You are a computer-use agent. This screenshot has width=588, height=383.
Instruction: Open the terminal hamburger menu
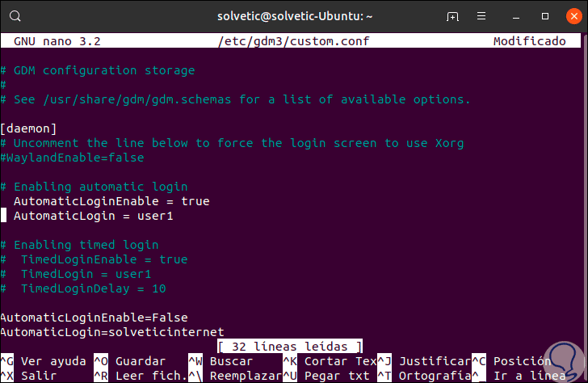pos(483,16)
